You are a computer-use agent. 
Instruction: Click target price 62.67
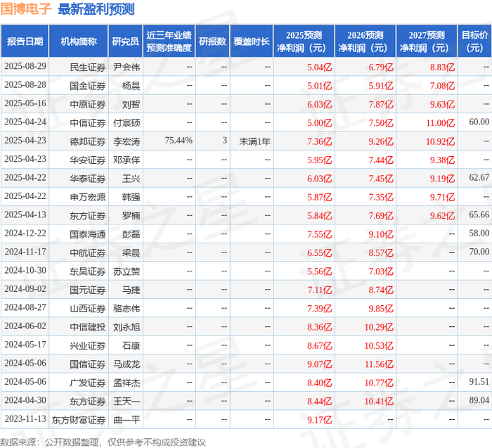tap(479, 177)
